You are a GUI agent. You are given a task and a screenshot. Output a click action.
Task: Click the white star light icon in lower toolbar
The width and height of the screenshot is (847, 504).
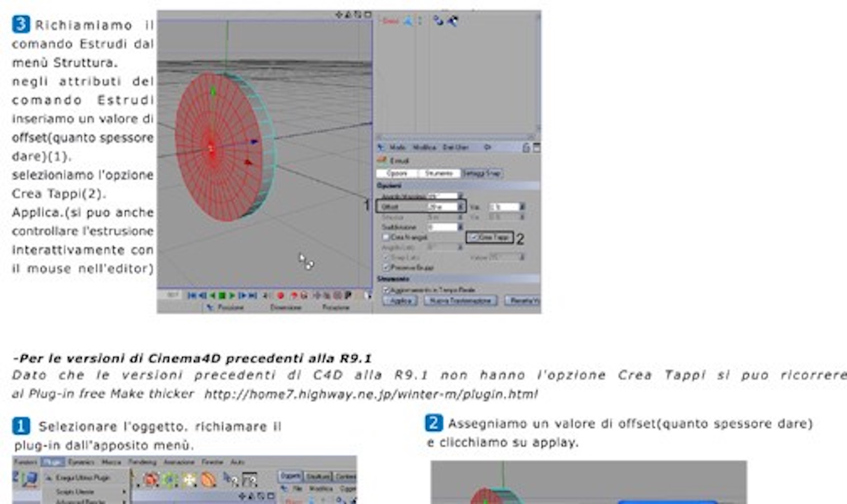190,480
